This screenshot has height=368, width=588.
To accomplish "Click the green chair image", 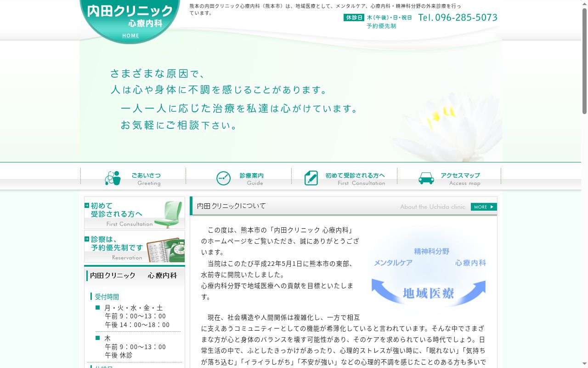I will pos(169,214).
